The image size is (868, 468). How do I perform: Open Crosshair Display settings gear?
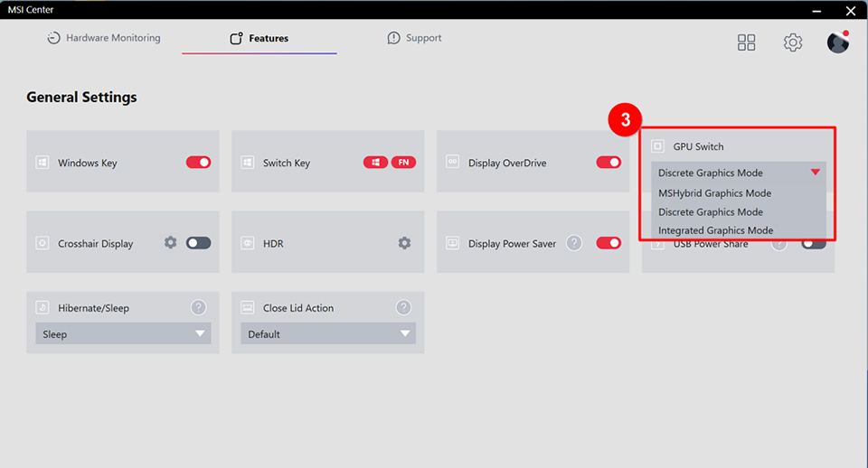pos(170,243)
